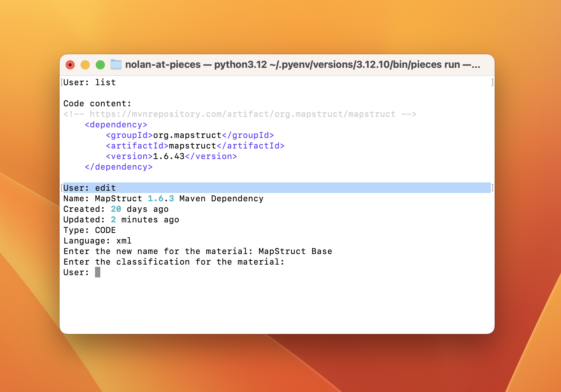Minimize the terminal with yellow button
Viewport: 561px width, 392px height.
pyautogui.click(x=85, y=65)
